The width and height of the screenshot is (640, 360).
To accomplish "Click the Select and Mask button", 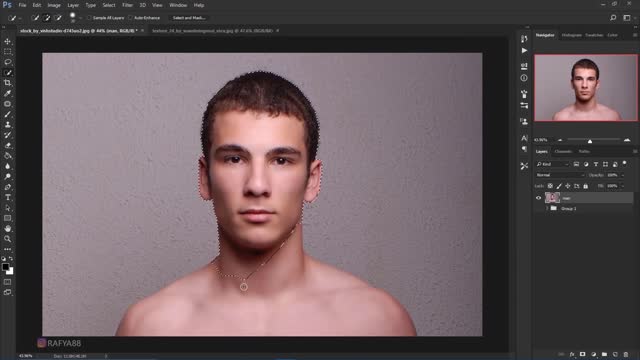I will point(189,18).
